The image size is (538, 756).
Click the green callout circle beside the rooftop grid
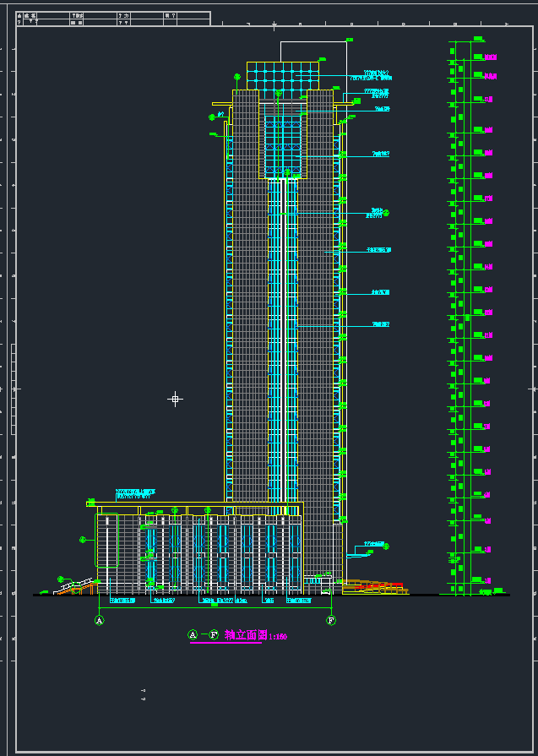[237, 77]
